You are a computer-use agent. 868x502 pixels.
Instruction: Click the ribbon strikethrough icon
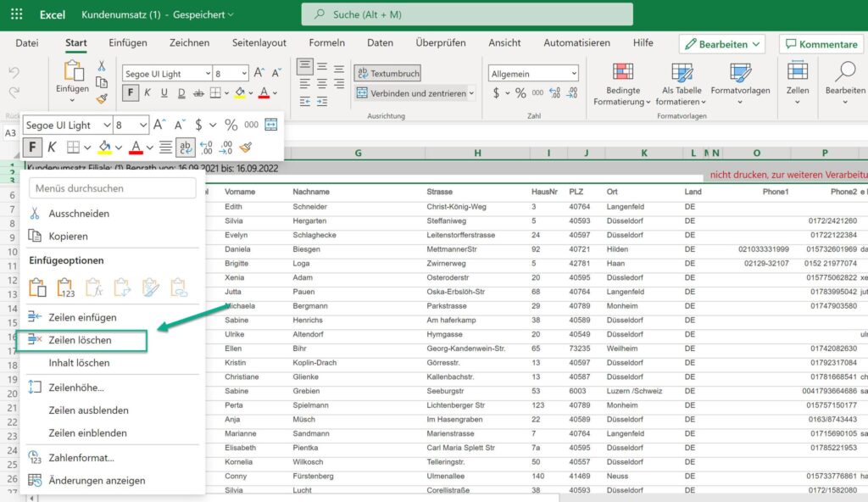tap(198, 93)
